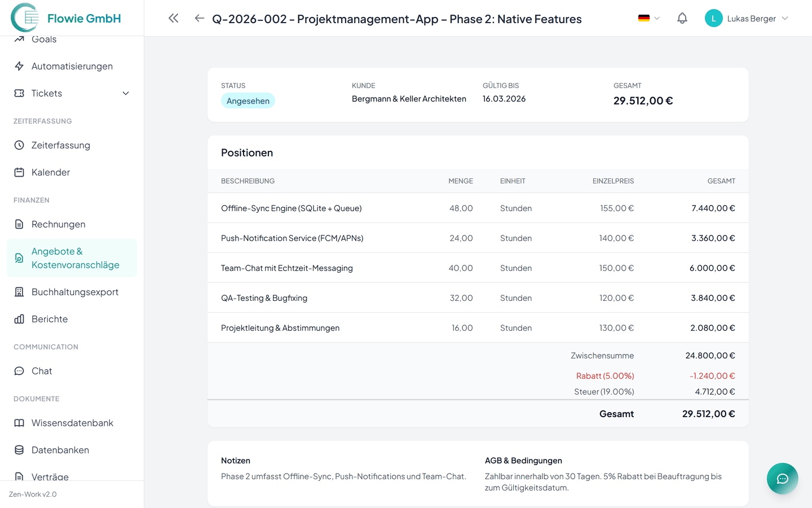Click the Wissensdatenbank book icon

coord(19,423)
